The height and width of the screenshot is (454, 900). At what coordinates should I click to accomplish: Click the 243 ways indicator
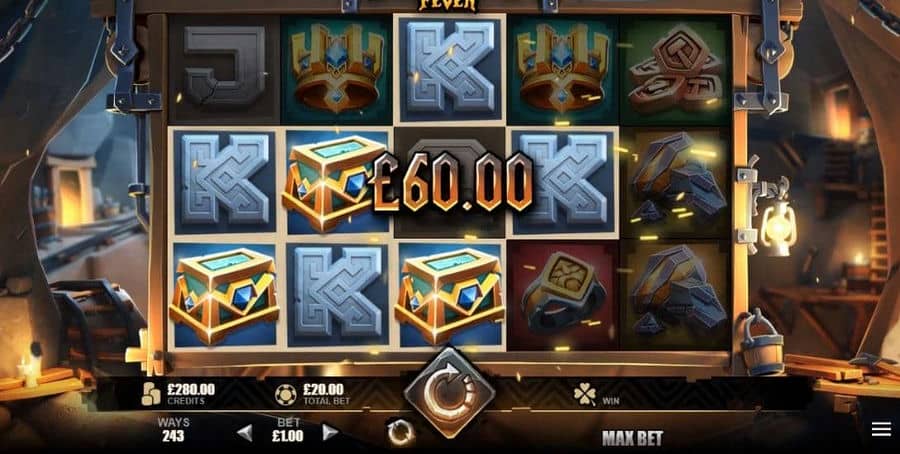(173, 436)
